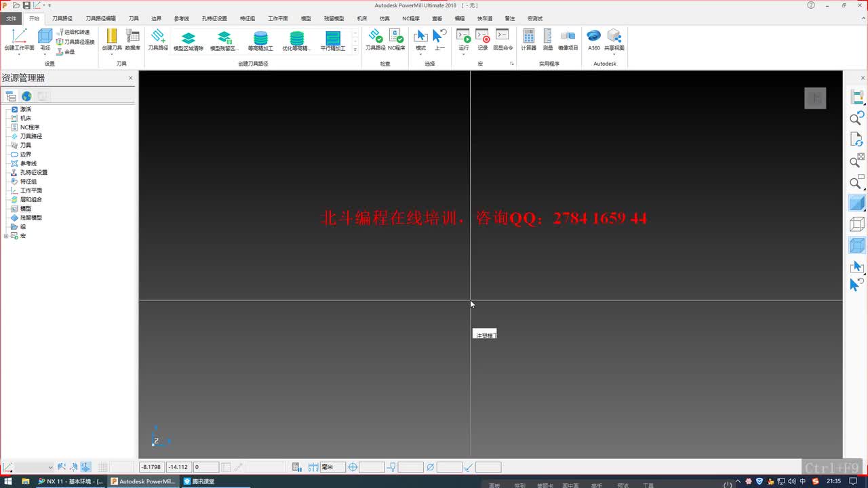The height and width of the screenshot is (488, 868).
Task: Open the 数据库 tool database
Action: point(133,39)
